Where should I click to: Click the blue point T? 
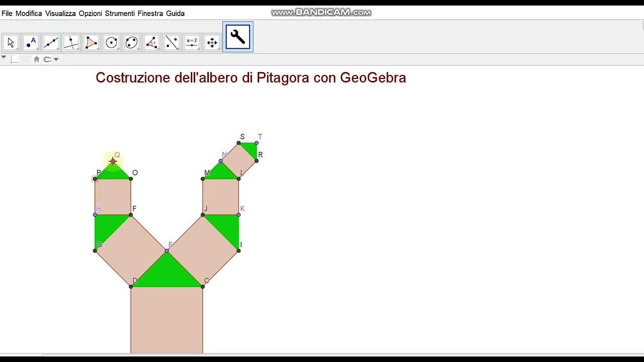[x=257, y=143]
